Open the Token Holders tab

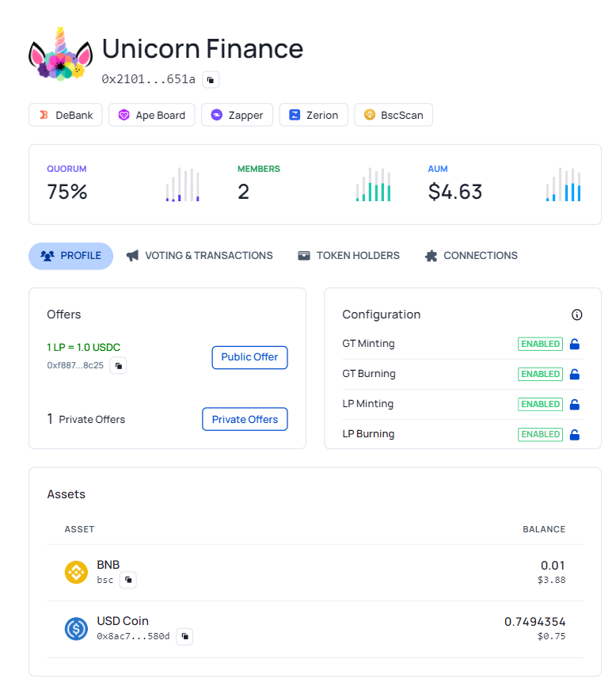pos(348,256)
